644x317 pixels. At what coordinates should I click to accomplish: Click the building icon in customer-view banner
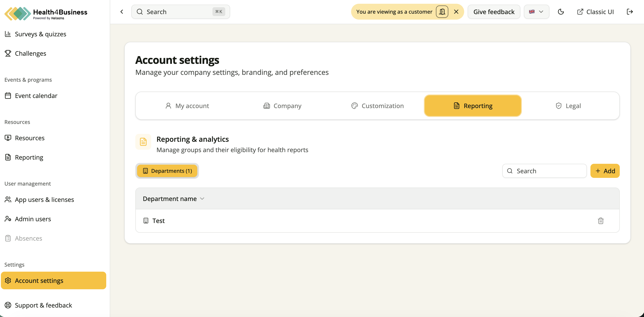(x=442, y=12)
